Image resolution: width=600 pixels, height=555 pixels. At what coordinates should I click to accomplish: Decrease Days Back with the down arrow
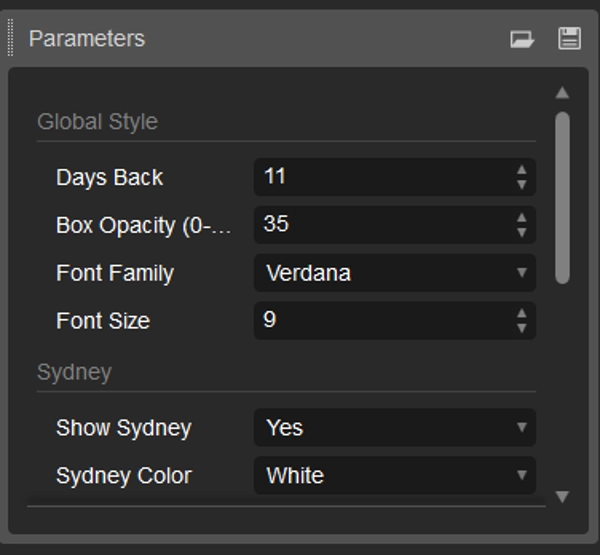point(522,184)
